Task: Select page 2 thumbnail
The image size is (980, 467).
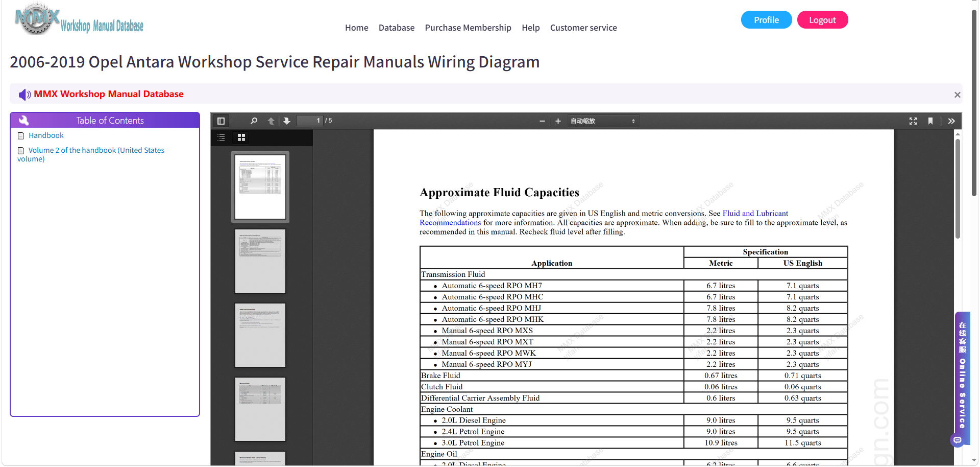Action: click(x=260, y=261)
